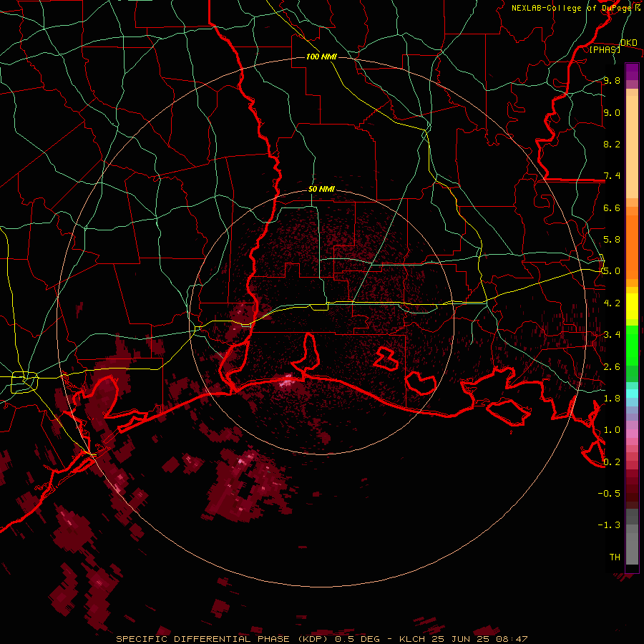This screenshot has height=644, width=644.
Task: Click the -1.3 value on the color scale
Action: point(609,525)
